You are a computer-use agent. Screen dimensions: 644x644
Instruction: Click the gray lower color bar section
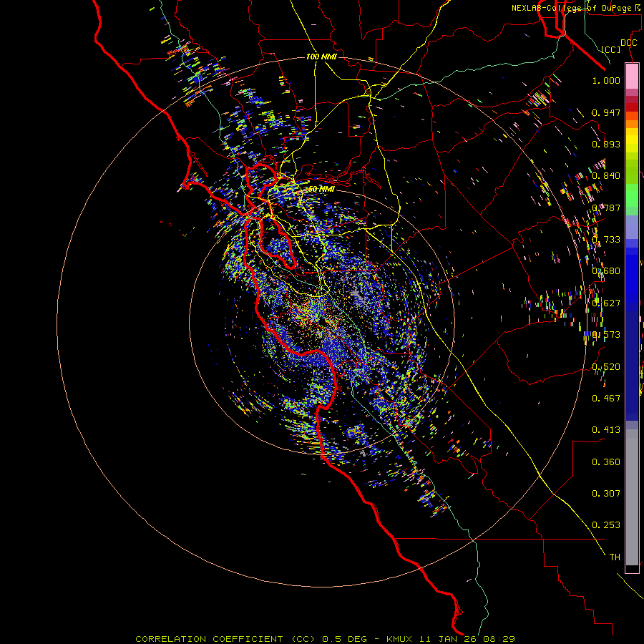632,497
